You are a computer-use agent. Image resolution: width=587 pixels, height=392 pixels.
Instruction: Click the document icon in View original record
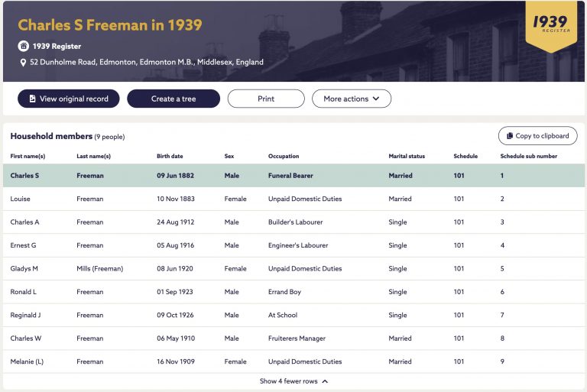33,99
